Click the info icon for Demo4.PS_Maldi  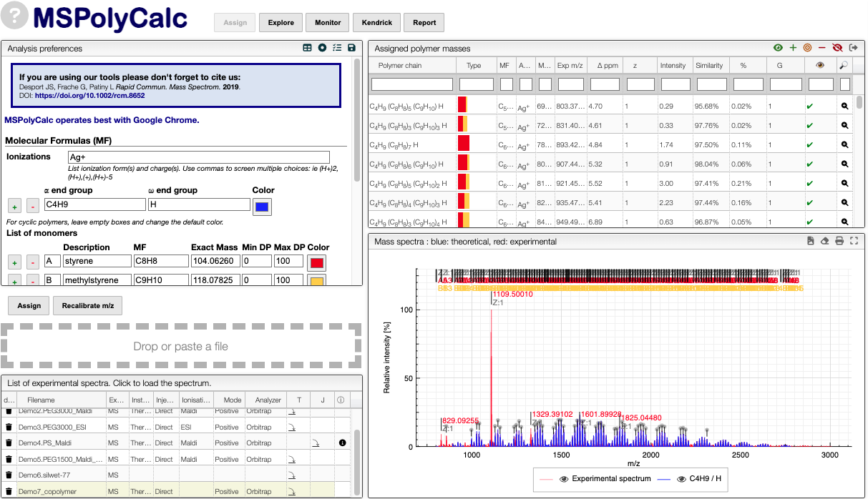pyautogui.click(x=342, y=443)
